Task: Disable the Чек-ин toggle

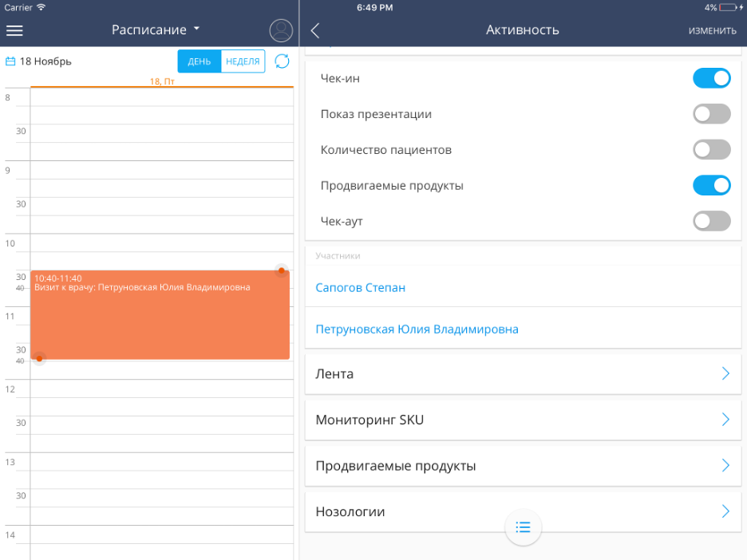Action: [711, 78]
